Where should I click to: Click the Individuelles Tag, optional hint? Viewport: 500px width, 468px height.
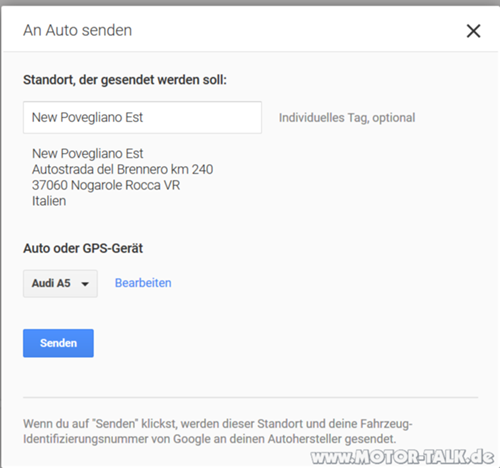click(x=347, y=118)
